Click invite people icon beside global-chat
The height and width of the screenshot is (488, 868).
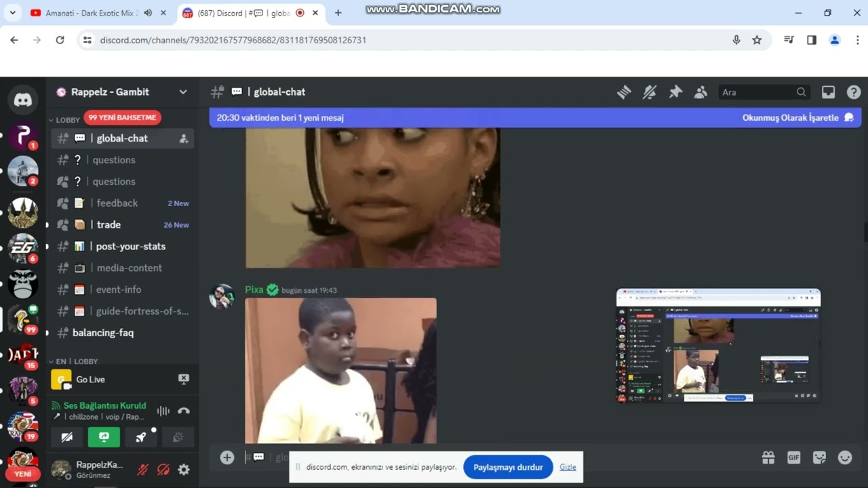click(183, 138)
